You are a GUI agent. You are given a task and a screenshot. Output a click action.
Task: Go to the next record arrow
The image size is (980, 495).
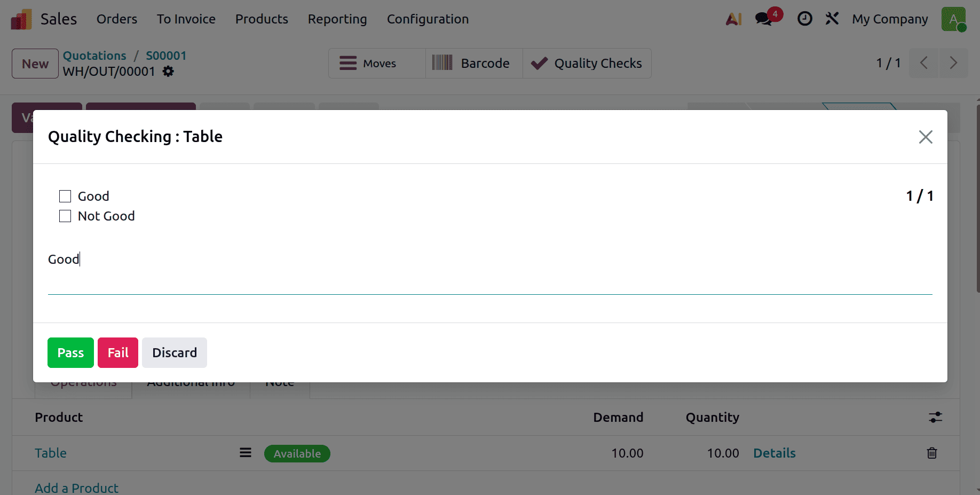click(x=953, y=63)
